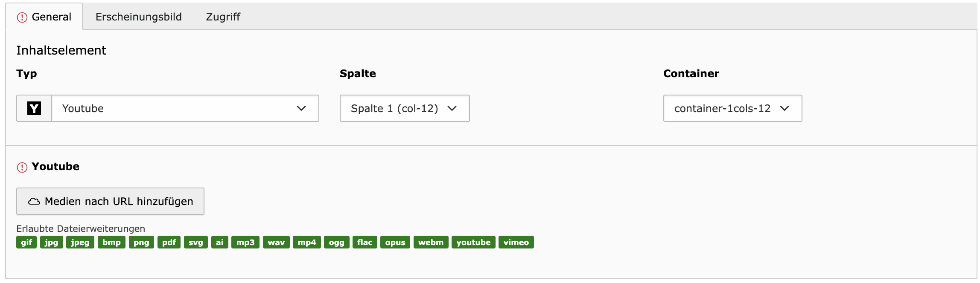Open the Typ dropdown showing Youtube

pyautogui.click(x=185, y=108)
